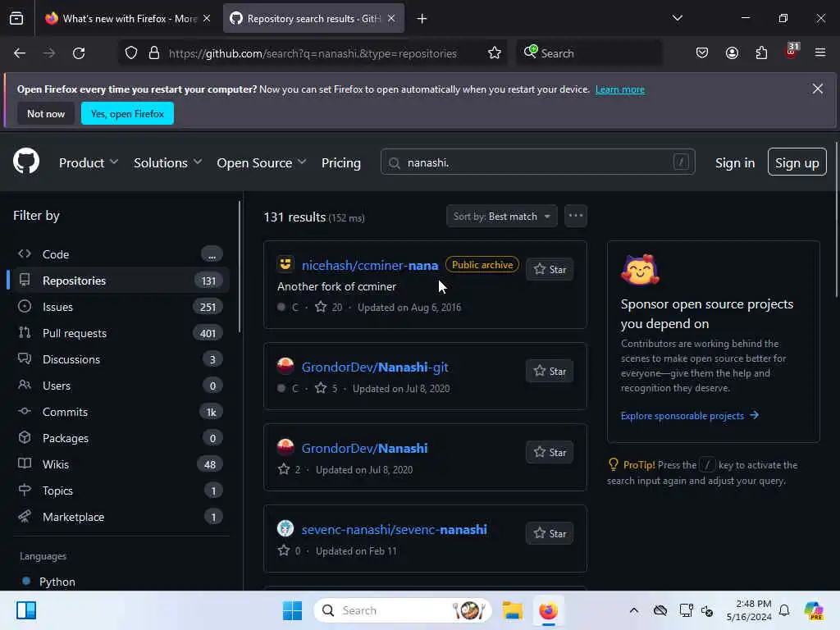Open GrondorDev/Nanashi-git repository link
The width and height of the screenshot is (840, 630).
375,367
